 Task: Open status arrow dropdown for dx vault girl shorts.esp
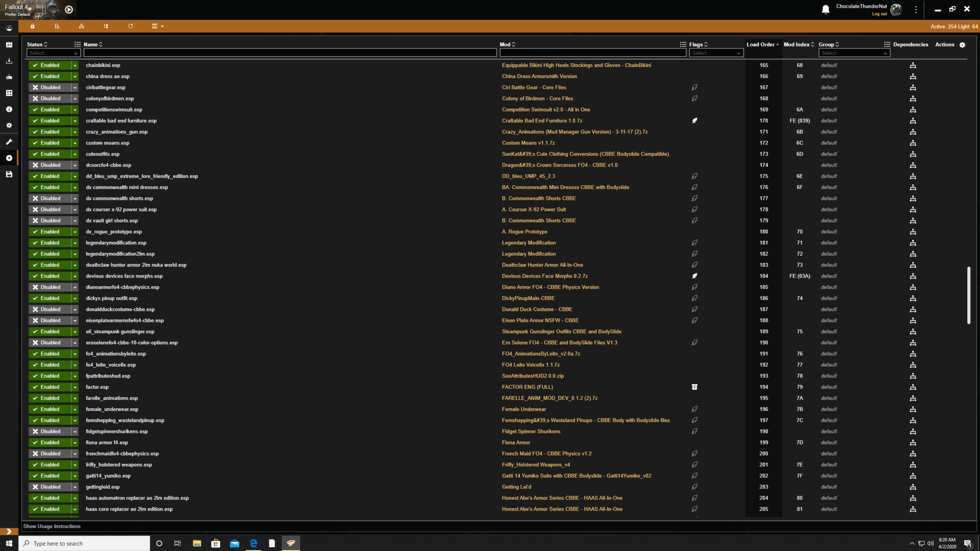tap(75, 221)
